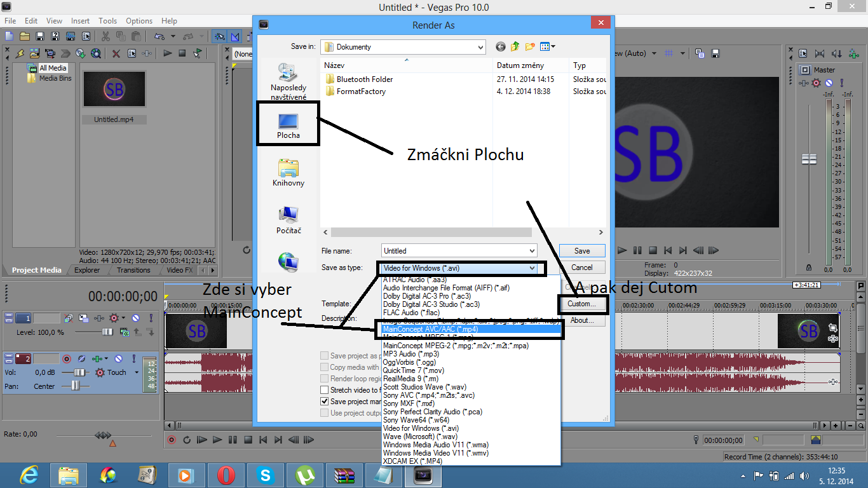The width and height of the screenshot is (868, 488).
Task: Open uTorrent from the taskbar
Action: click(x=304, y=475)
